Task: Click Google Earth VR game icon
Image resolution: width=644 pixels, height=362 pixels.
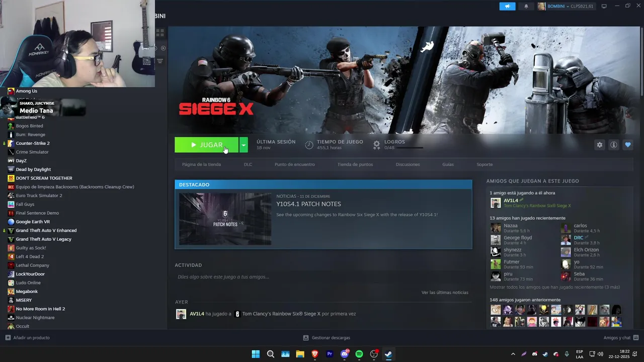Action: coord(11,222)
